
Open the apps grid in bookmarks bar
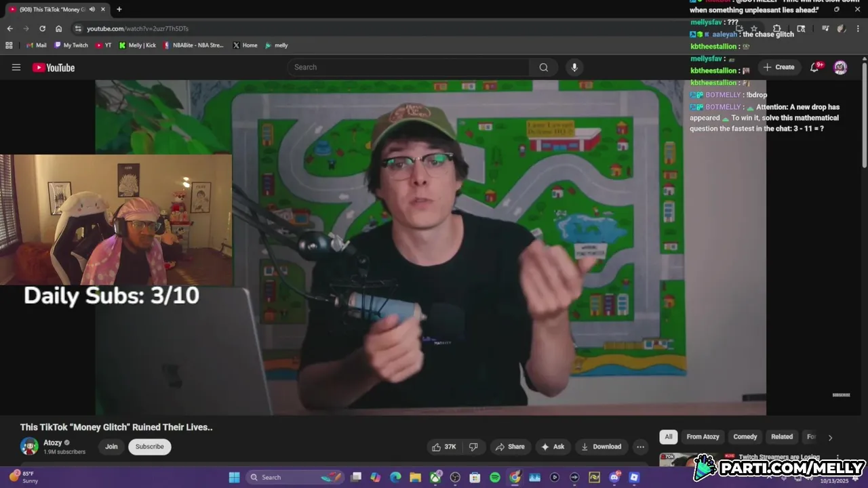[x=9, y=45]
